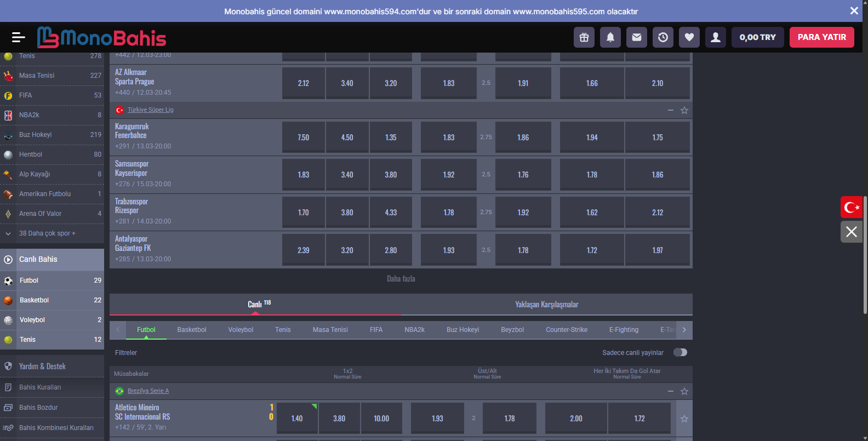This screenshot has width=868, height=441.
Task: Open the user profile icon
Action: (x=716, y=37)
